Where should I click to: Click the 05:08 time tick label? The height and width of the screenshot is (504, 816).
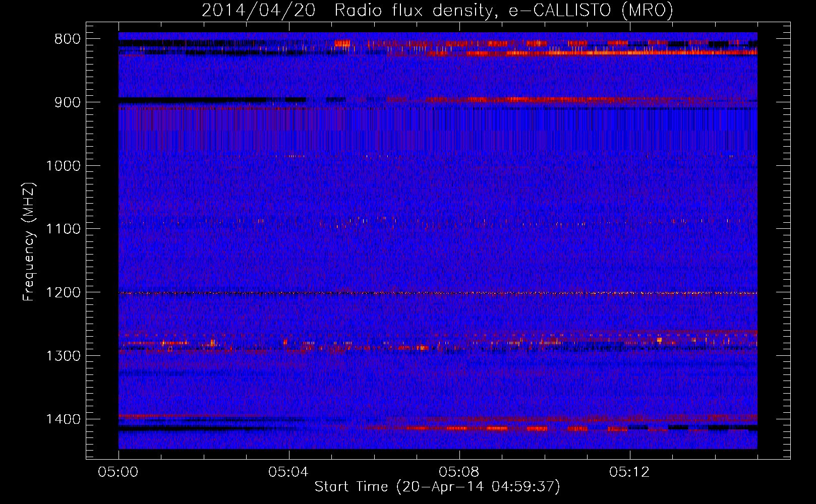click(459, 472)
